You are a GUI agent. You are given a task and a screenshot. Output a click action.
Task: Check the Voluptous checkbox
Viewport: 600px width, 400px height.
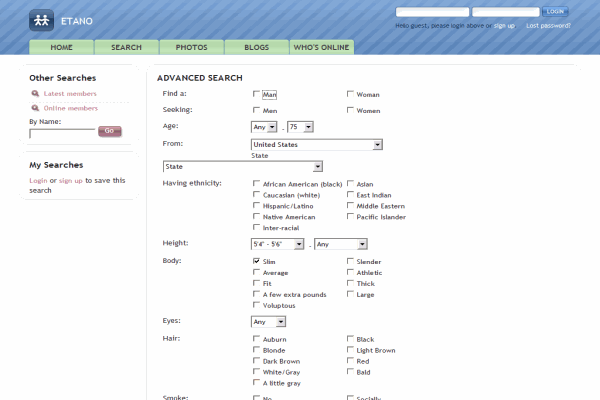256,305
